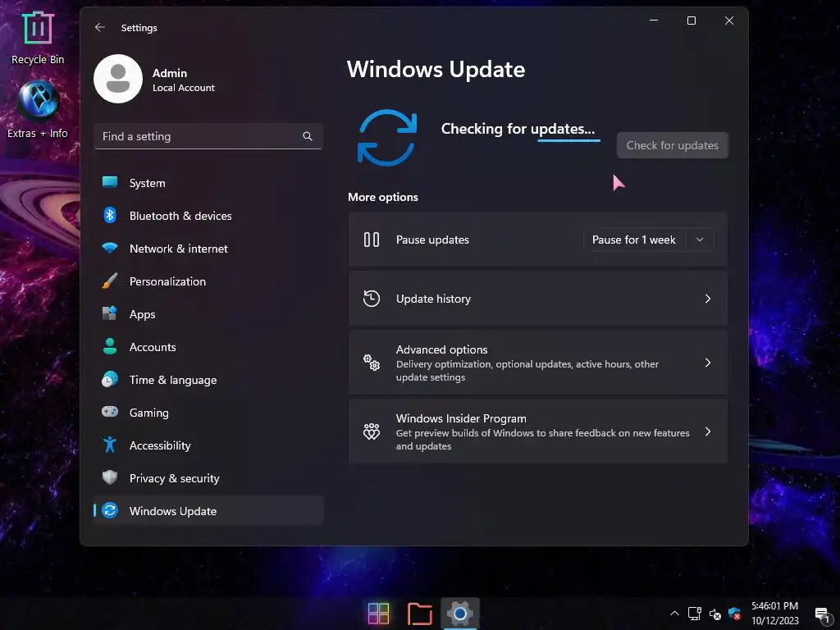Image resolution: width=840 pixels, height=630 pixels.
Task: Click the Accounts person icon
Action: (x=110, y=347)
